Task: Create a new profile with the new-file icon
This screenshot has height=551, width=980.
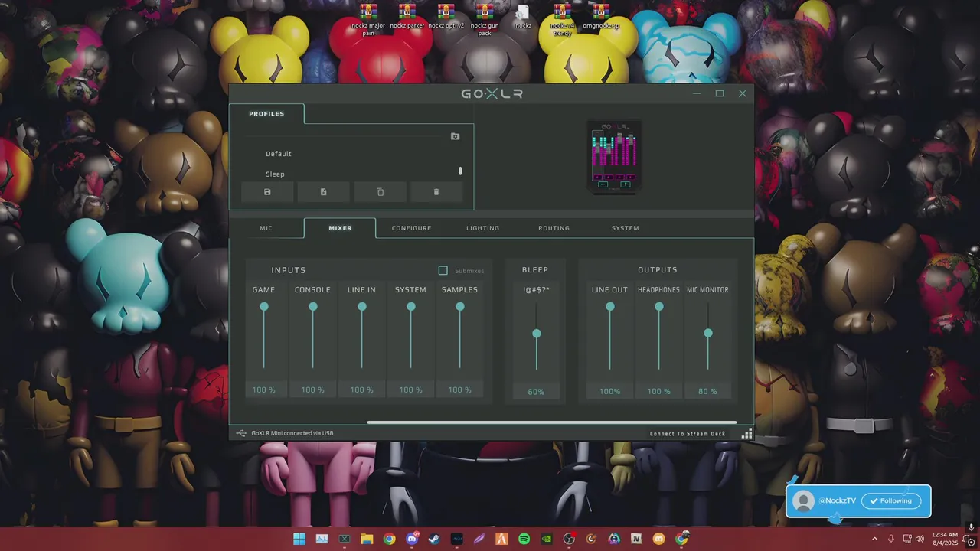Action: point(323,192)
